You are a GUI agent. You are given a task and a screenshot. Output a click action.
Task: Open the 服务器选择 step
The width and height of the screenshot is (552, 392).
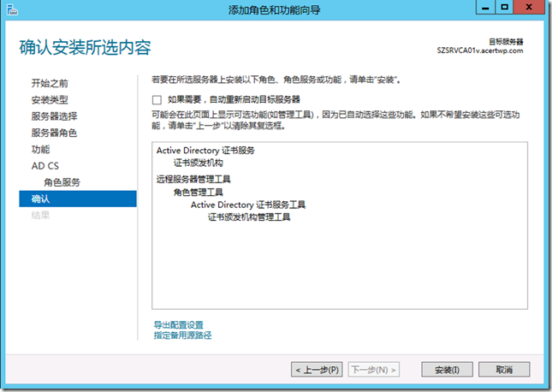point(54,116)
